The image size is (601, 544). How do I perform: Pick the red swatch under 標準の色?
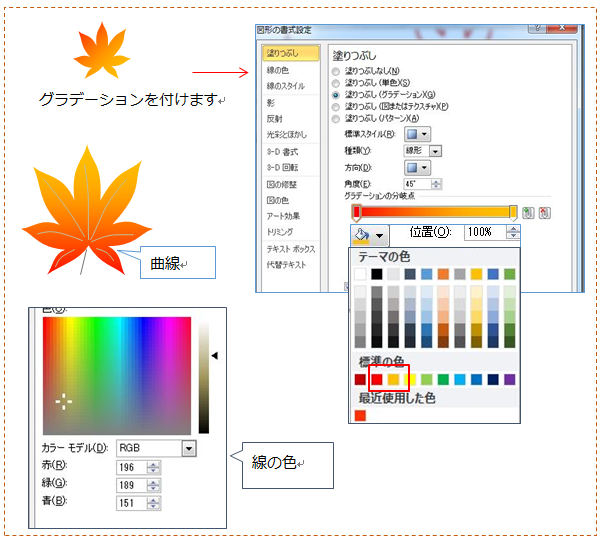coord(377,379)
